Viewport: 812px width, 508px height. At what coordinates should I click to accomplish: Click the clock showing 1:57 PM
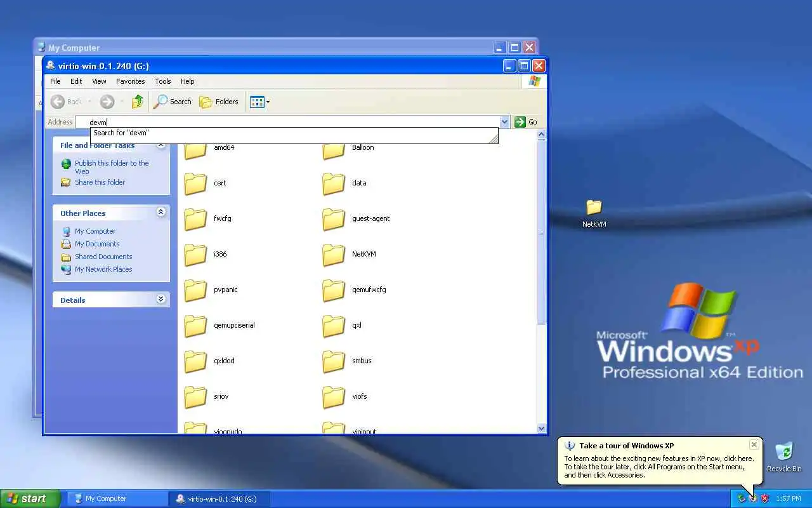coord(789,498)
